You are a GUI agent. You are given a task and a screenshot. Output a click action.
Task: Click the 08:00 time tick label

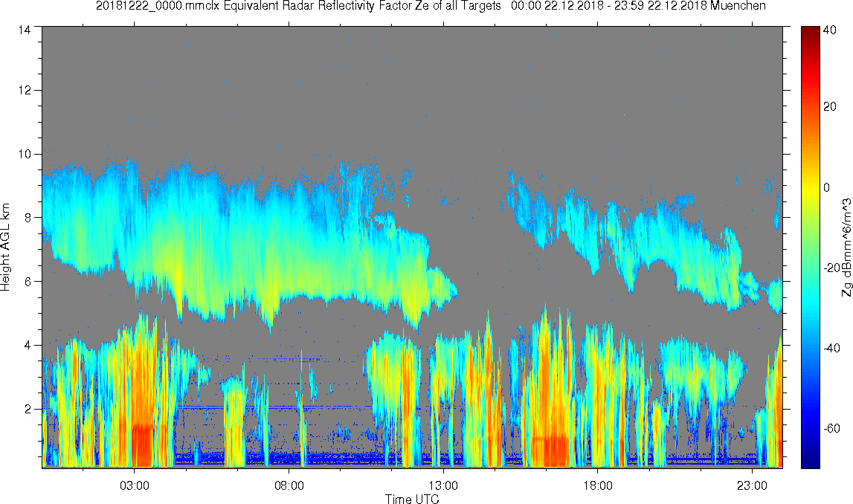[289, 485]
